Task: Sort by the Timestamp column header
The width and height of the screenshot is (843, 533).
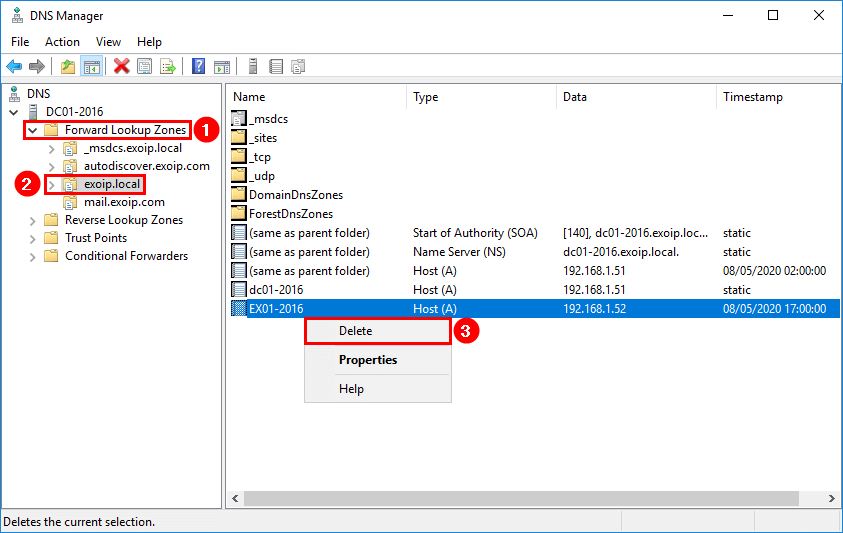Action: tap(778, 97)
